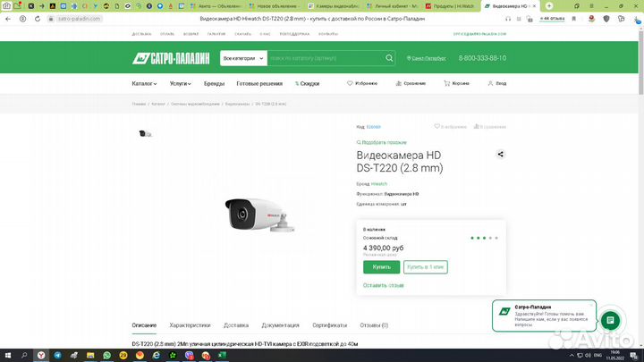The image size is (644, 362).
Task: Open File Explorer from the taskbar
Action: 90,356
